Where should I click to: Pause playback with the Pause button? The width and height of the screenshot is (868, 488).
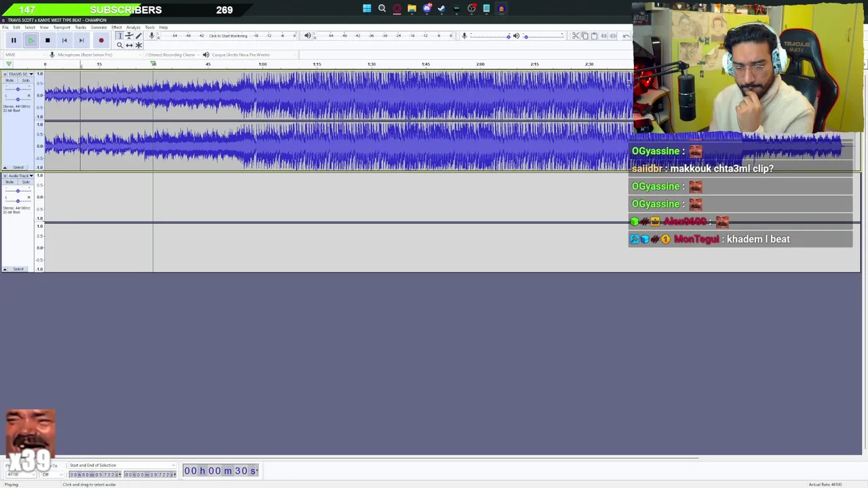(14, 40)
